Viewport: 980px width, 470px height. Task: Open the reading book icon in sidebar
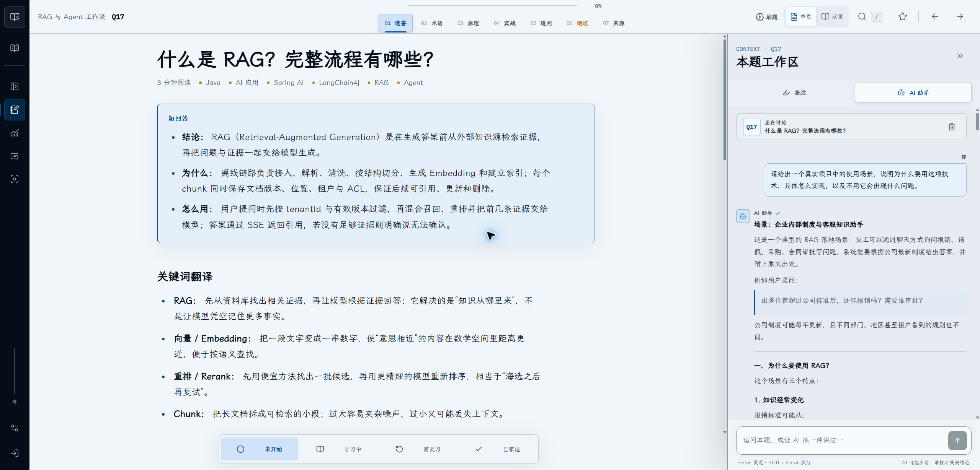pyautogui.click(x=15, y=48)
